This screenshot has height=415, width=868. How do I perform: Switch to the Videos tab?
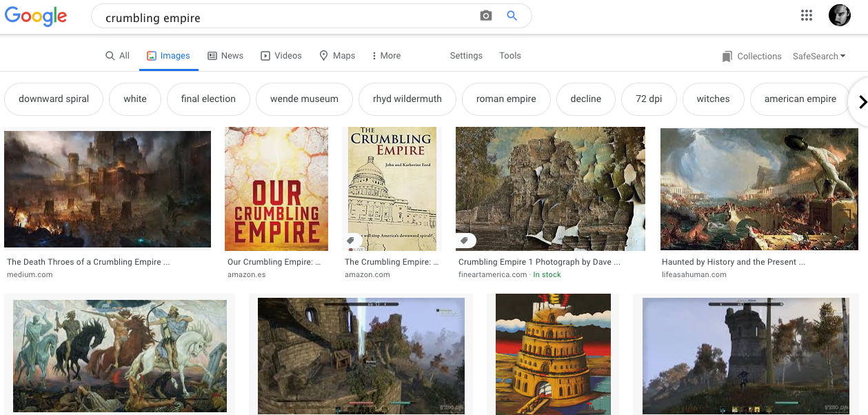pyautogui.click(x=281, y=56)
